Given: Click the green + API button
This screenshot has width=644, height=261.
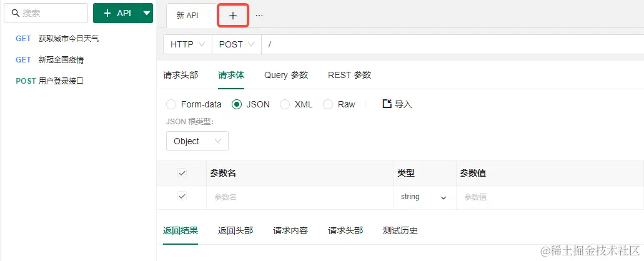Looking at the screenshot, I should pos(117,13).
